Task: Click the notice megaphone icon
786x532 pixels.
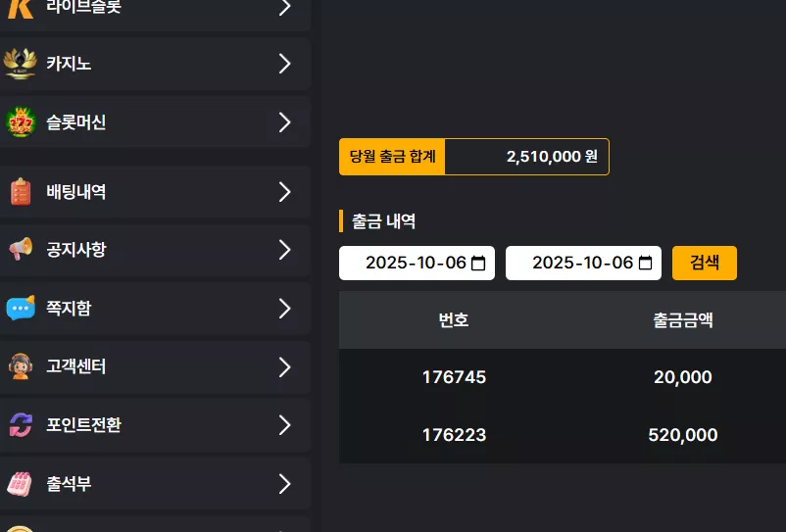Action: tap(21, 249)
